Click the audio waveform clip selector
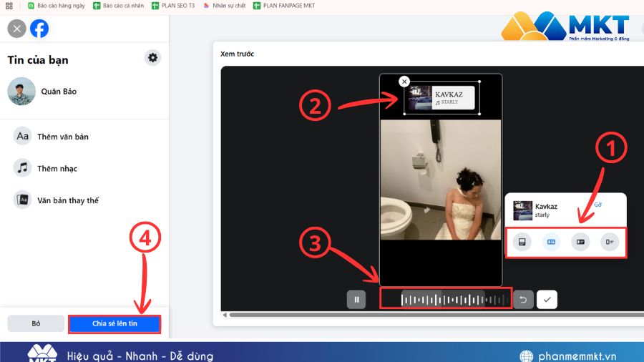The height and width of the screenshot is (362, 644). pos(444,299)
